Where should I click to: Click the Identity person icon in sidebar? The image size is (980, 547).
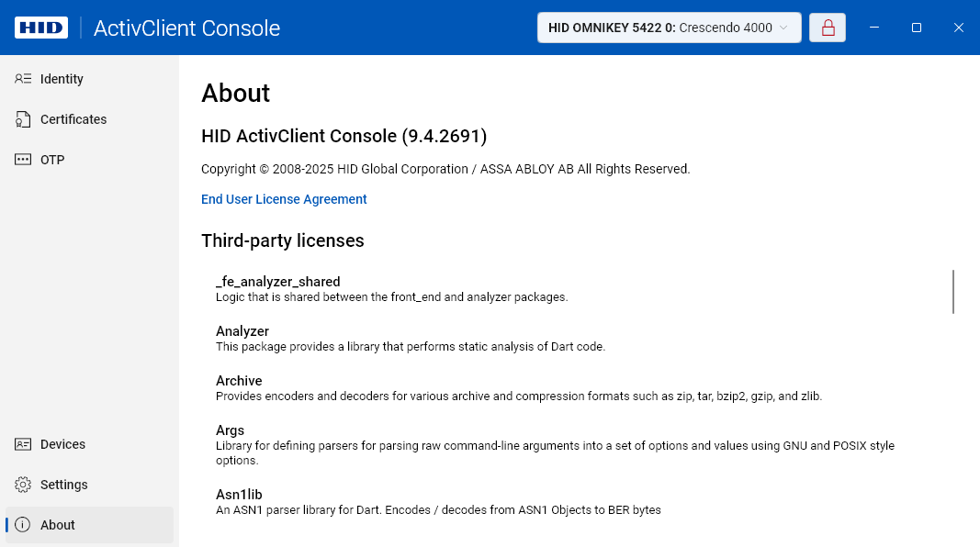pos(24,79)
